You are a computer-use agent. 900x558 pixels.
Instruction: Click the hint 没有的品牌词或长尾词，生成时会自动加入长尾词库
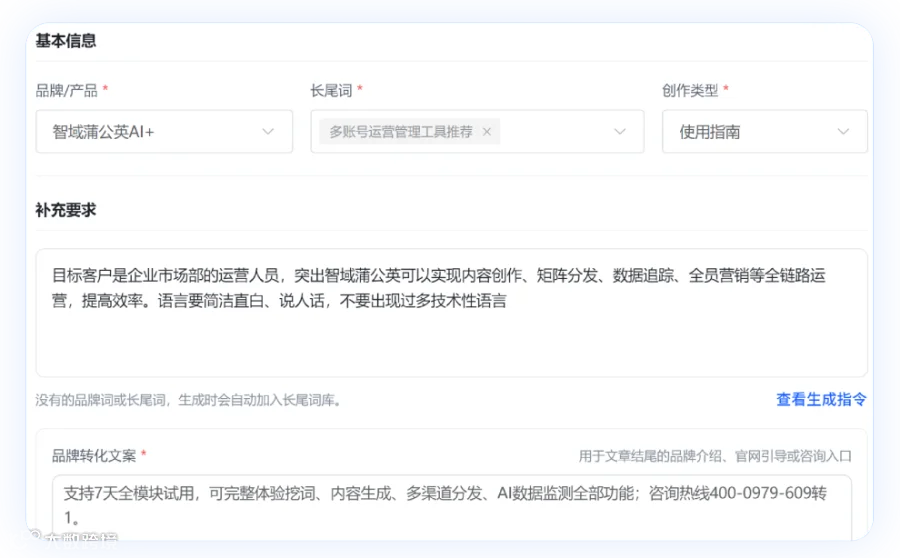click(188, 400)
